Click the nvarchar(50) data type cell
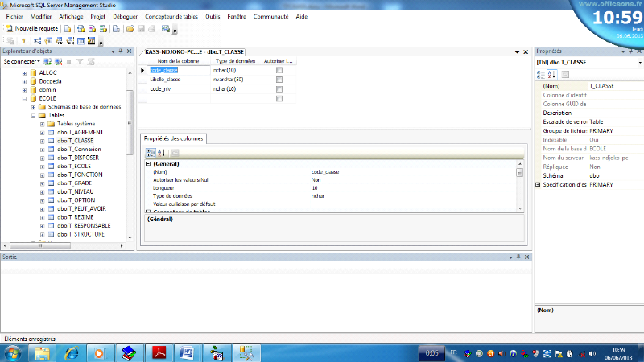 [236, 80]
